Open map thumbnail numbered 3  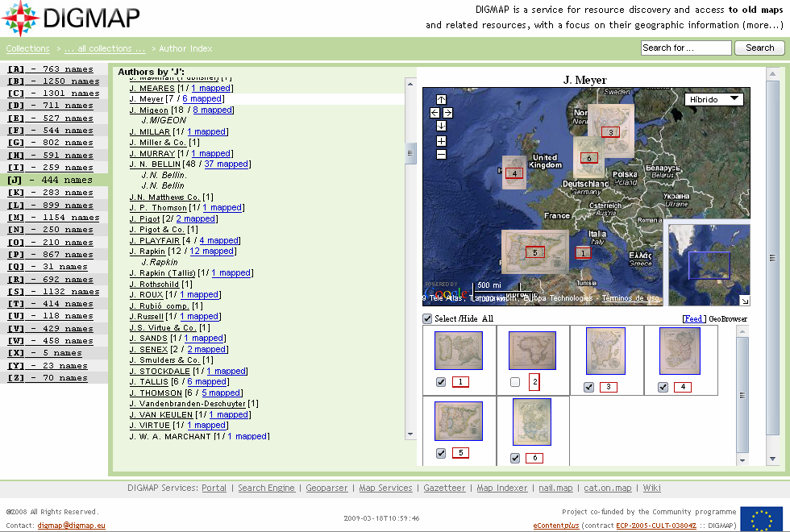point(605,351)
